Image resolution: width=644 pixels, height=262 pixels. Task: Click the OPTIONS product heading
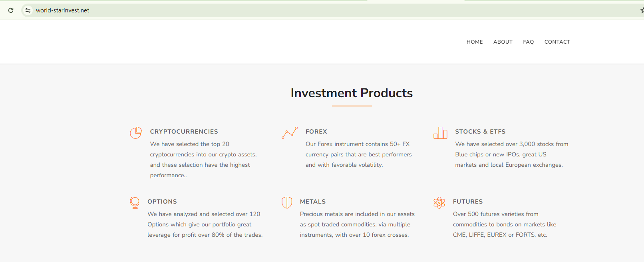[x=162, y=202]
